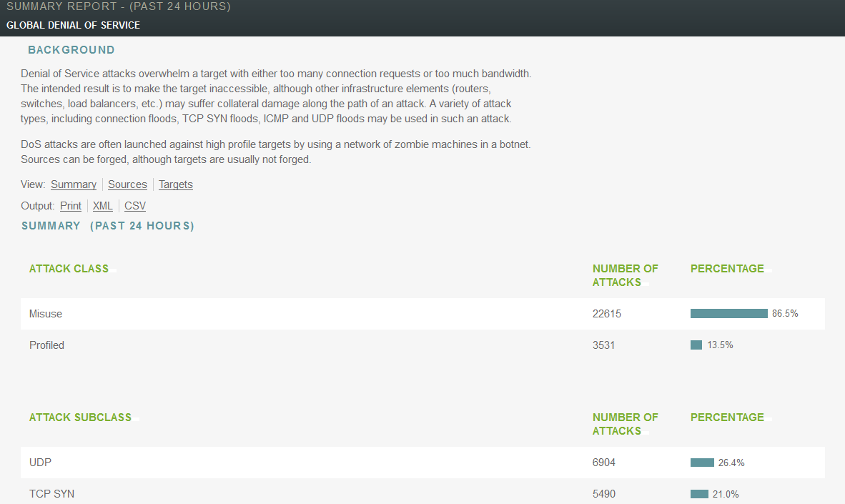Sort Attack Subclass table by Number of Attacks
Viewport: 845px width, 504px height.
click(x=625, y=424)
